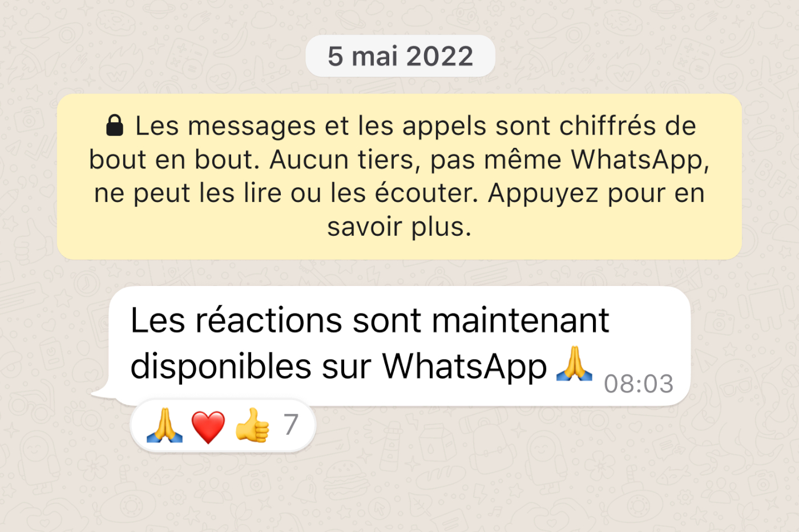This screenshot has width=799, height=532.
Task: Click the word WhatsApp in the message bubble
Action: coord(464,367)
